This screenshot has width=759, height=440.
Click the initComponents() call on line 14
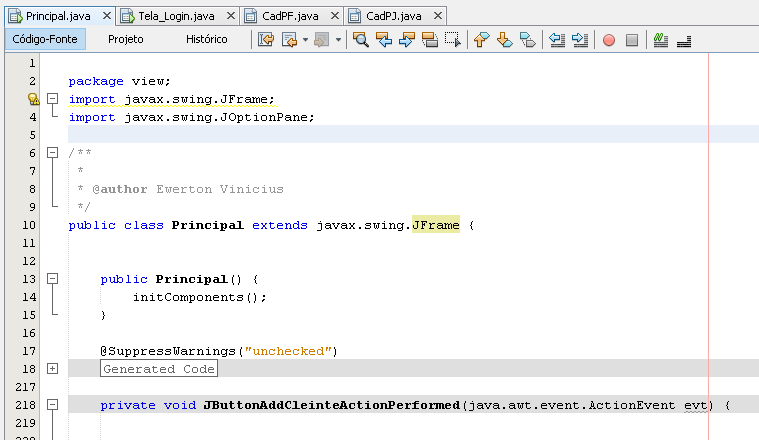coord(200,297)
